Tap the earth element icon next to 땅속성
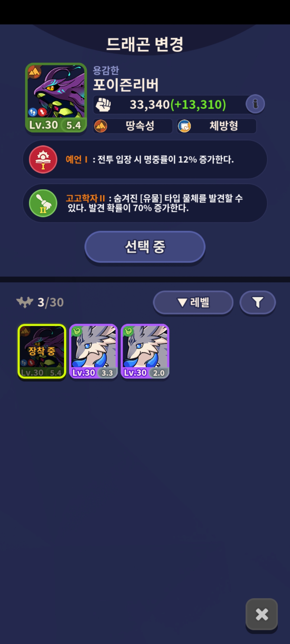The image size is (290, 644). click(101, 126)
